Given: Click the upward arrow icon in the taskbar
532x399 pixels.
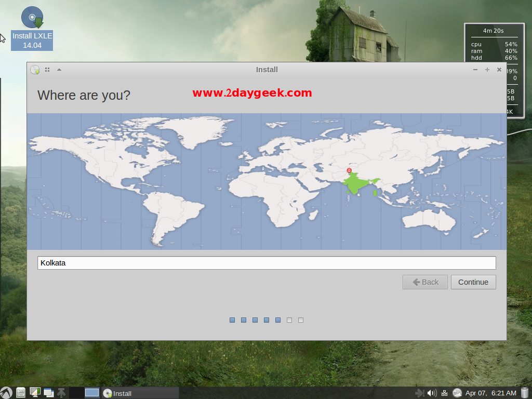Looking at the screenshot, I should point(61,393).
